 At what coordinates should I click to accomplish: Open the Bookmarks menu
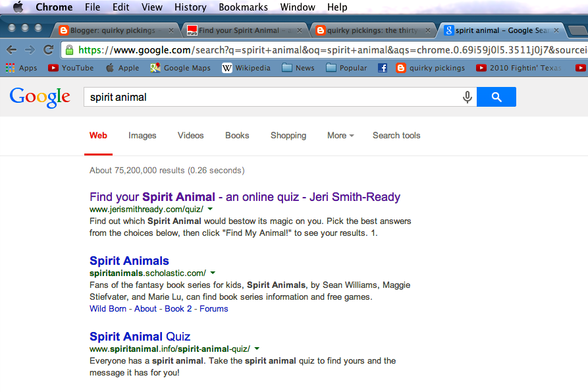(244, 7)
